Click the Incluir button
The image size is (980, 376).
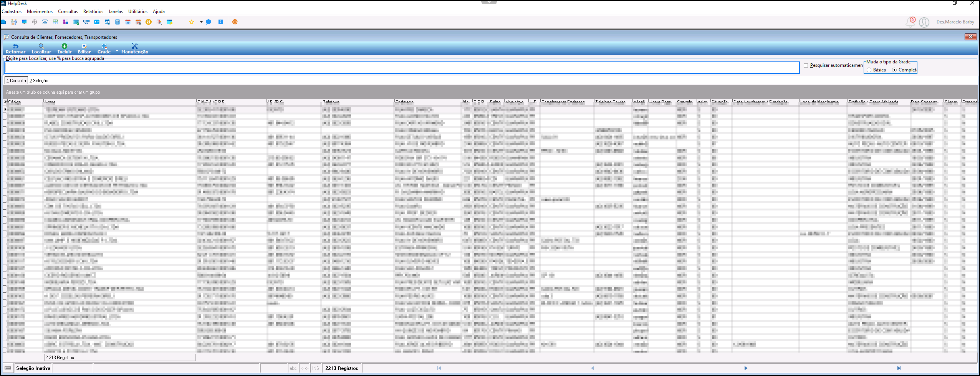pyautogui.click(x=65, y=49)
